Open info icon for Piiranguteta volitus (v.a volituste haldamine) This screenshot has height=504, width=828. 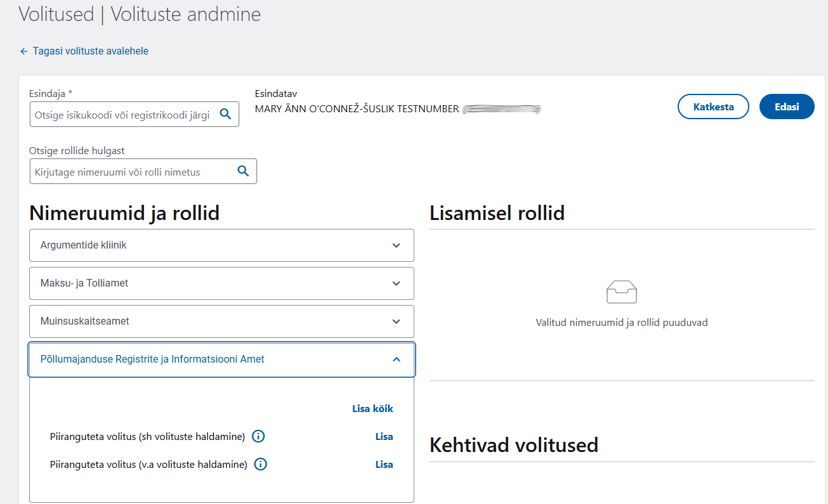pos(260,464)
